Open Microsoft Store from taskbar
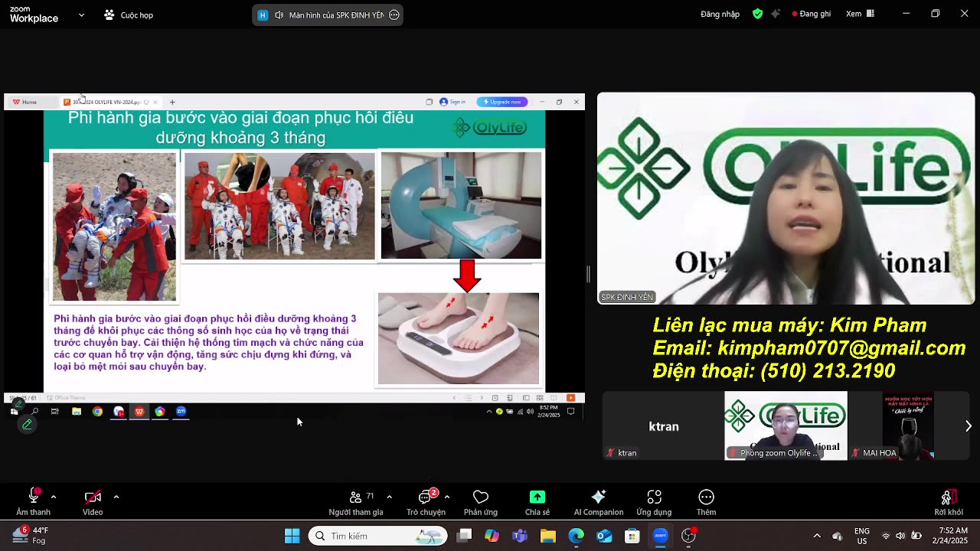The height and width of the screenshot is (551, 980). [632, 536]
